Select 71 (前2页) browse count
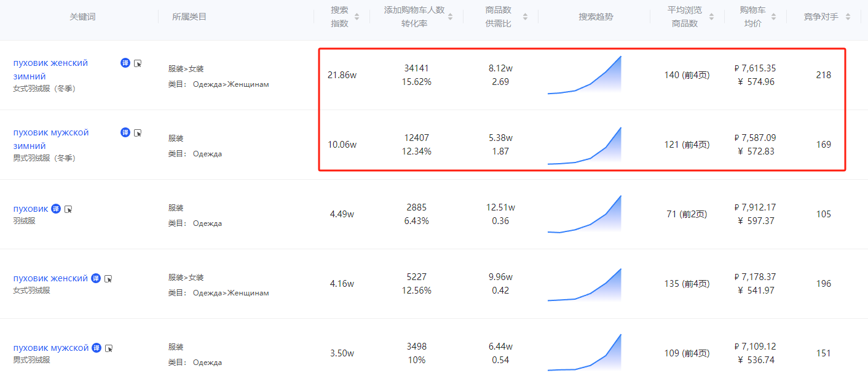The height and width of the screenshot is (381, 868). point(687,214)
